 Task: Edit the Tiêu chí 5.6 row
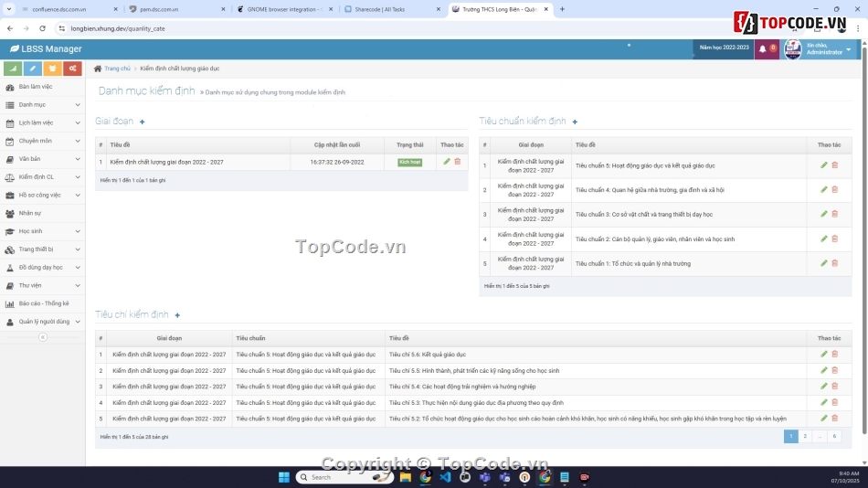pyautogui.click(x=824, y=354)
